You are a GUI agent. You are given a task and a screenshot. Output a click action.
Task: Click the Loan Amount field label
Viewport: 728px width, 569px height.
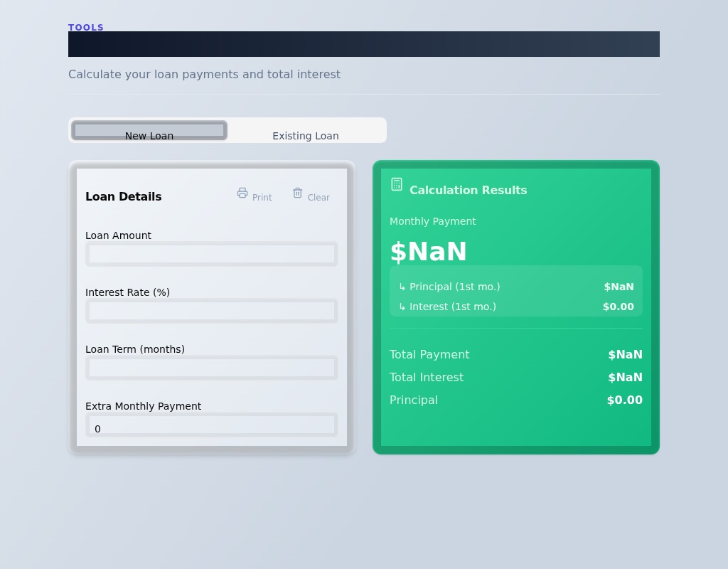[x=119, y=235]
